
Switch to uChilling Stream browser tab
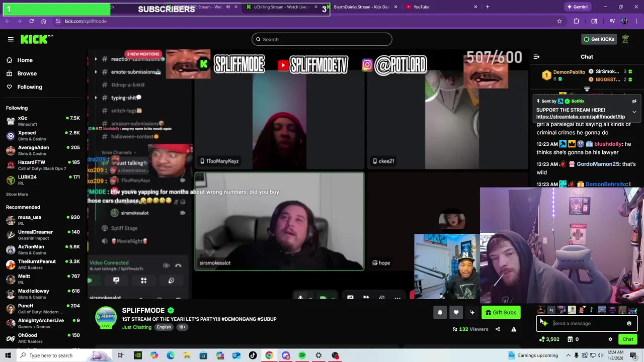click(x=282, y=7)
